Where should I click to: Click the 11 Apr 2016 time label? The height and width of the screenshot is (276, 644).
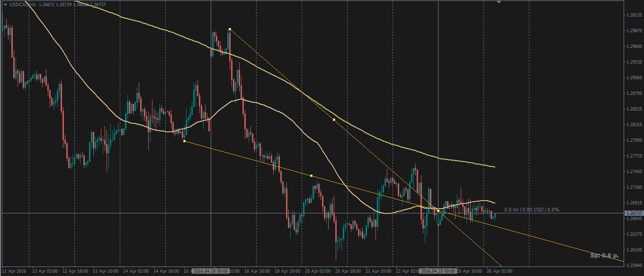[x=14, y=271]
